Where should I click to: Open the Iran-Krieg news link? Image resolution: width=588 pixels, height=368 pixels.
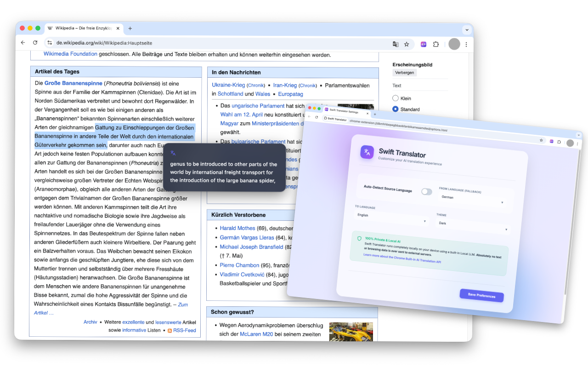point(285,85)
